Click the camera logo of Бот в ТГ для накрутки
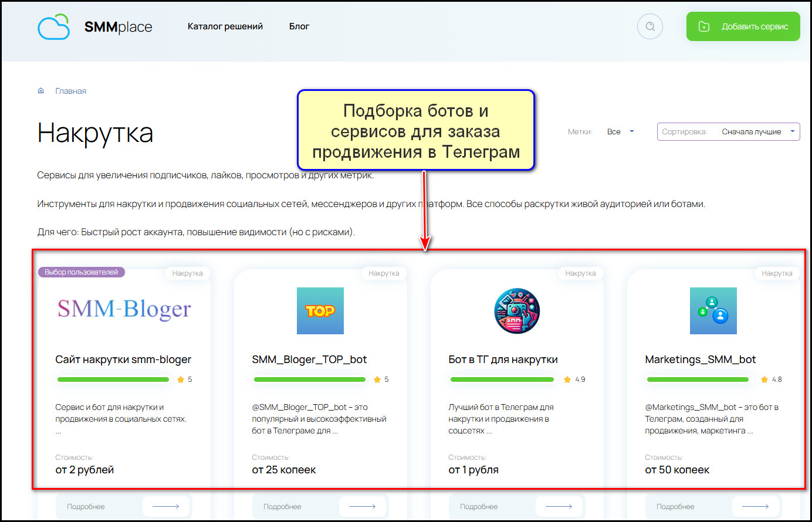 coord(517,310)
